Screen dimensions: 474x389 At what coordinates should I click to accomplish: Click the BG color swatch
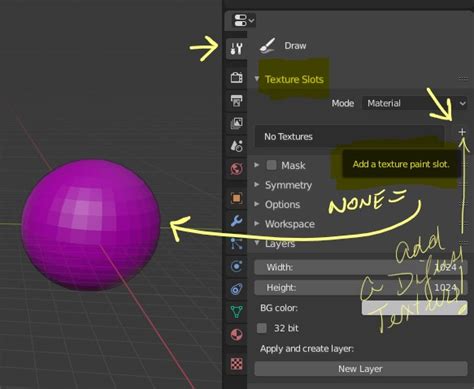(414, 308)
